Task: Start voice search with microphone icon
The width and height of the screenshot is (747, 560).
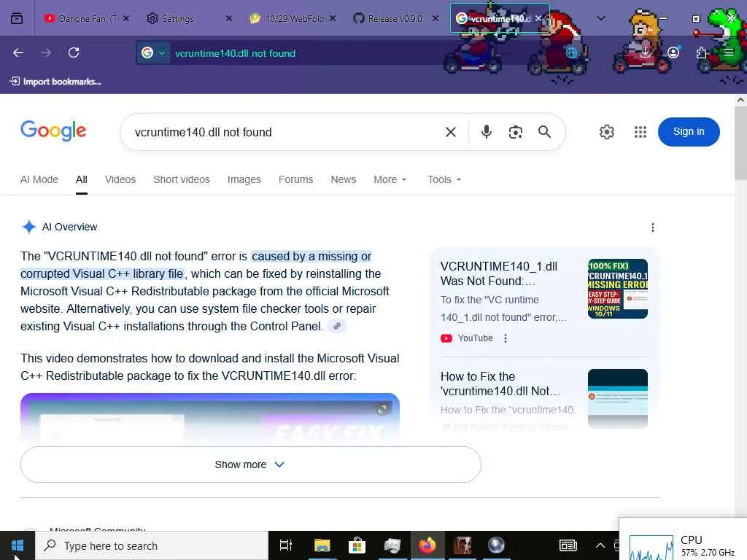Action: [x=487, y=132]
